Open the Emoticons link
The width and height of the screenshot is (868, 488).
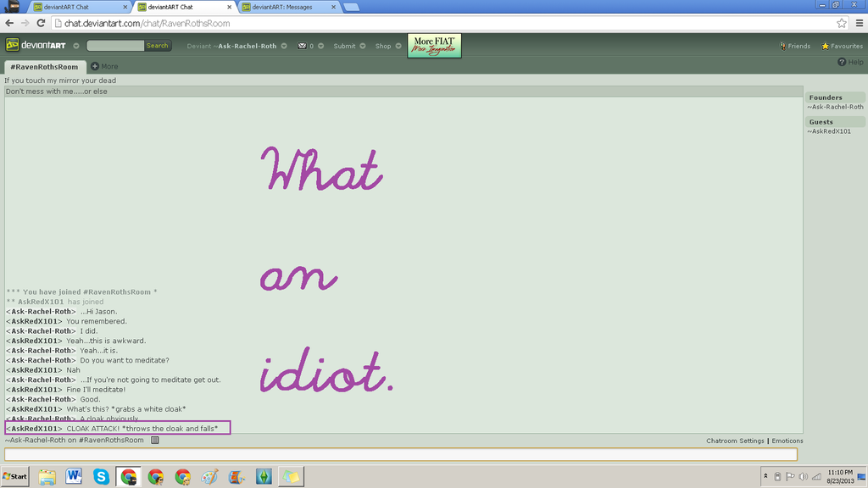point(787,441)
